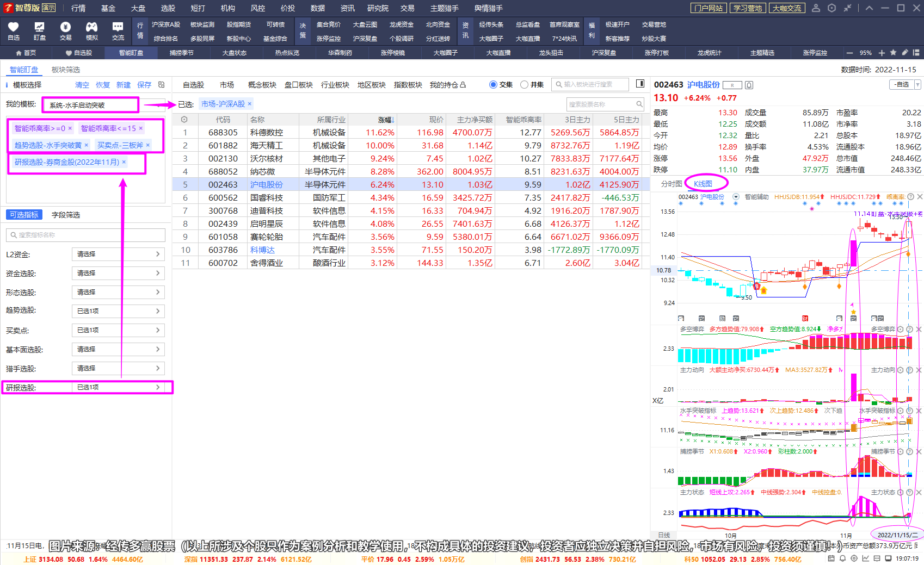Expand the 基本面选股 selector

[x=118, y=349]
